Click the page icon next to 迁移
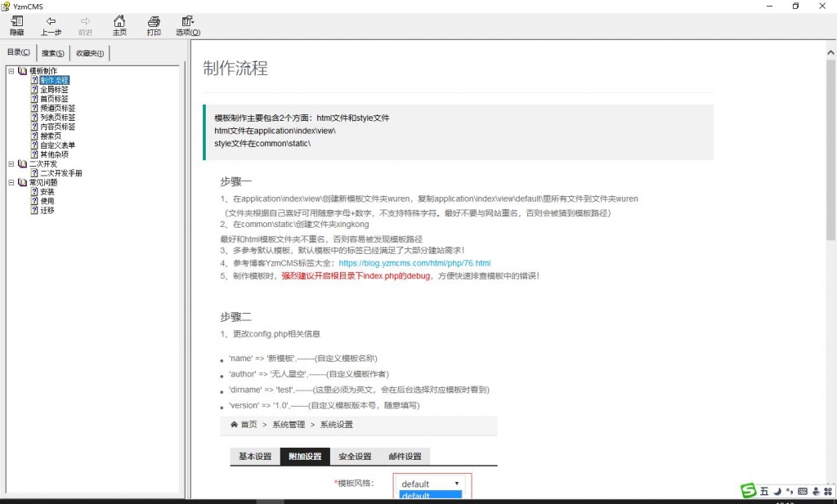 click(34, 210)
